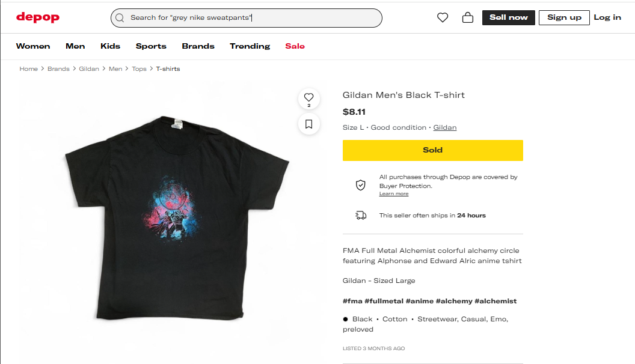This screenshot has width=635, height=364.
Task: Open the Men category menu
Action: 75,46
